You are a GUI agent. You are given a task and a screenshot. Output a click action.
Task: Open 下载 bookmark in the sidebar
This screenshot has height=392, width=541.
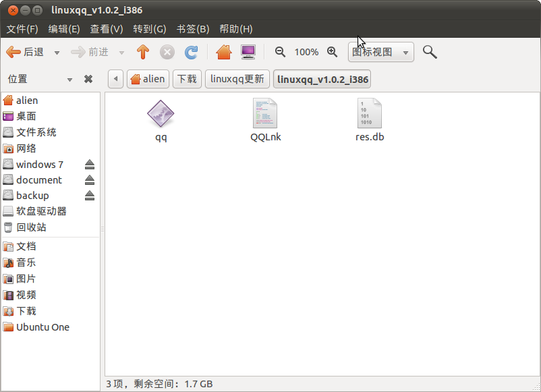[51, 311]
